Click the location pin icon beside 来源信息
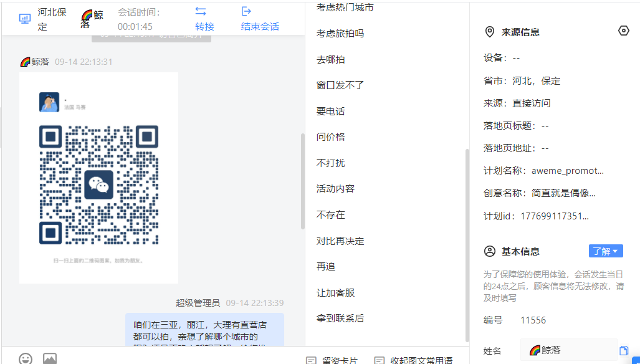Screen dimensions: 640x364 point(489,32)
